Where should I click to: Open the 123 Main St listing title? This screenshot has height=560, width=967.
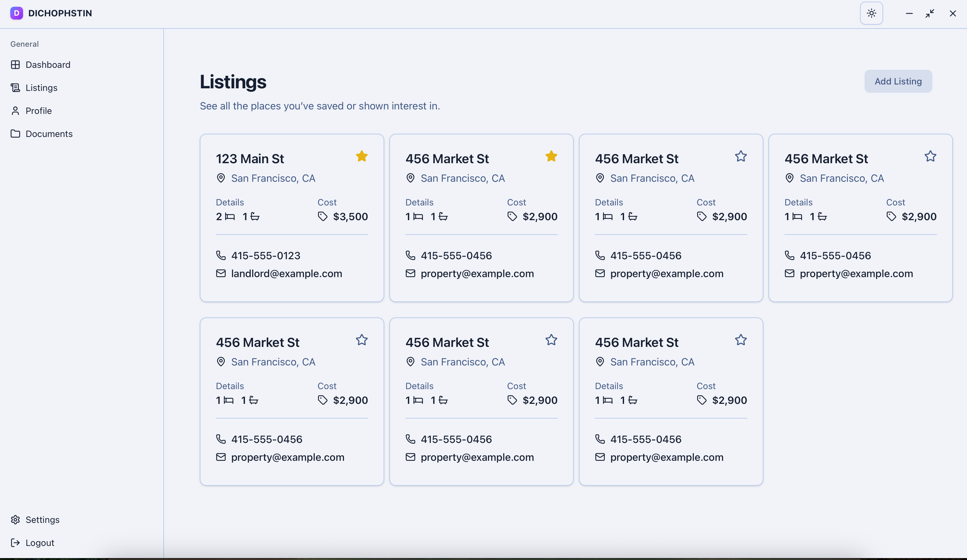pos(250,159)
